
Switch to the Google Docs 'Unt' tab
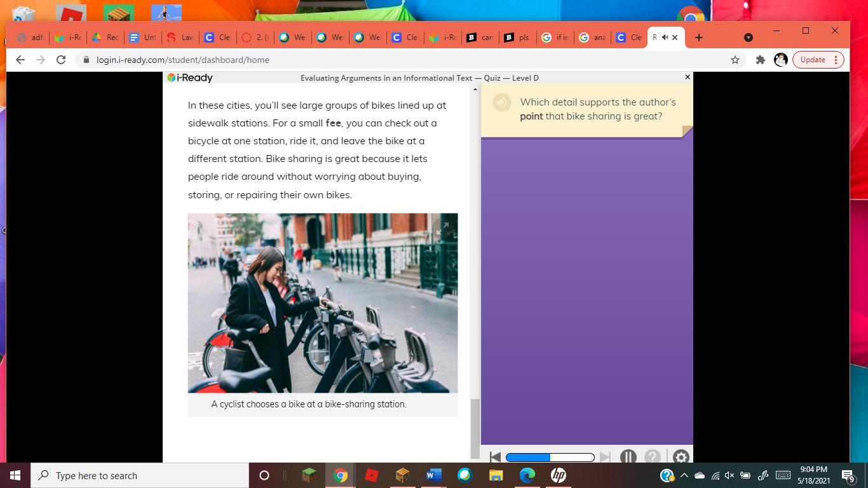pos(143,37)
